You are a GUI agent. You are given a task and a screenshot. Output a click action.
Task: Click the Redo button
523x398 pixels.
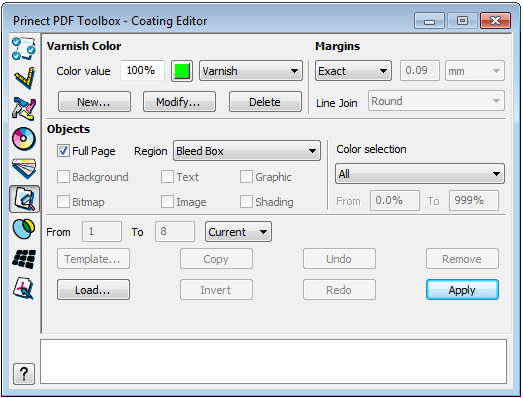coord(339,290)
